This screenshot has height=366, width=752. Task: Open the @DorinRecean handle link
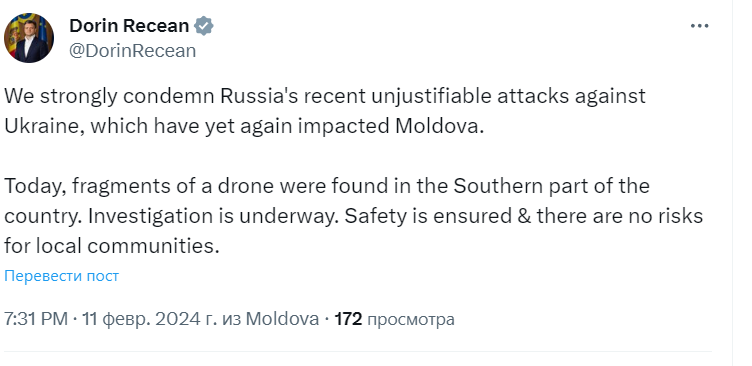tap(133, 50)
